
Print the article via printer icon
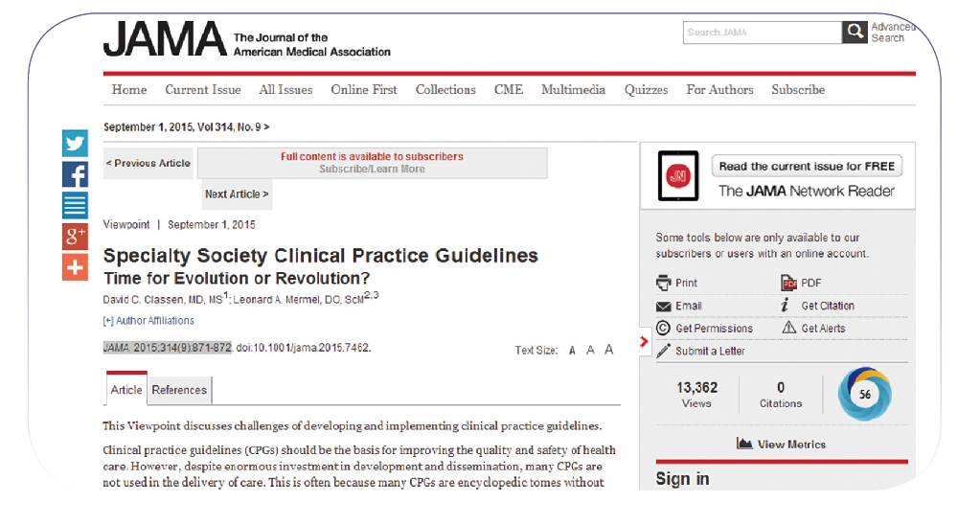pos(664,283)
